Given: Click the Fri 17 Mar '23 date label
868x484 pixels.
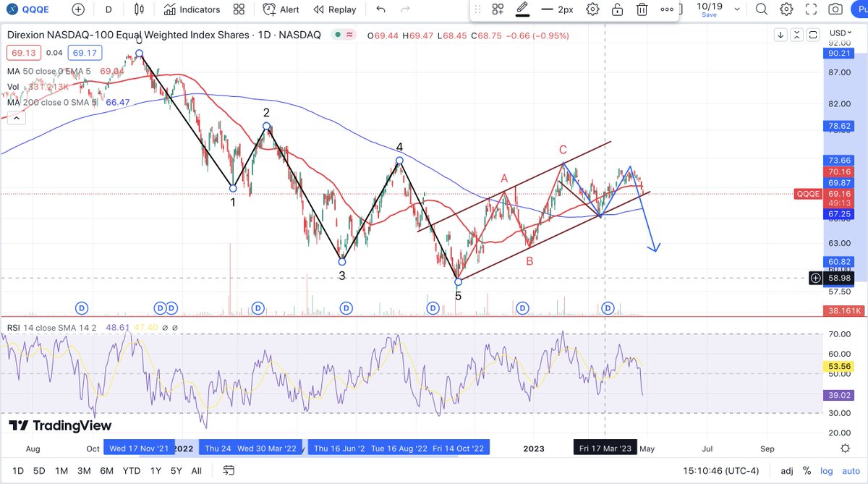Looking at the screenshot, I should tap(606, 449).
